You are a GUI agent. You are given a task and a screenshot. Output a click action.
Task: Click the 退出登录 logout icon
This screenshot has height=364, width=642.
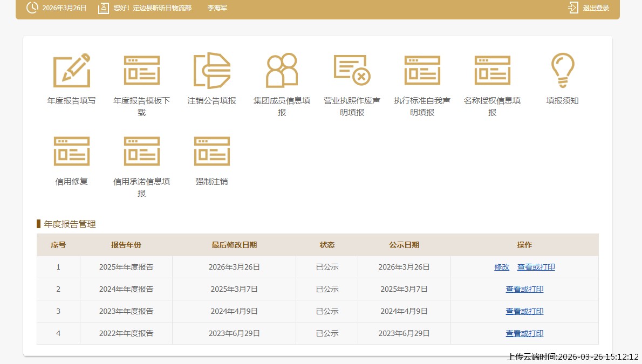tap(572, 8)
